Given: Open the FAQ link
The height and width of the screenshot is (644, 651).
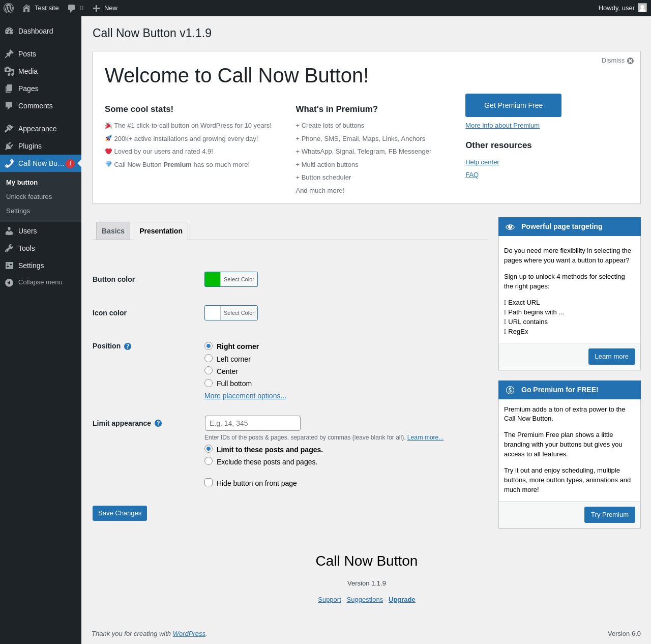Looking at the screenshot, I should [x=472, y=175].
